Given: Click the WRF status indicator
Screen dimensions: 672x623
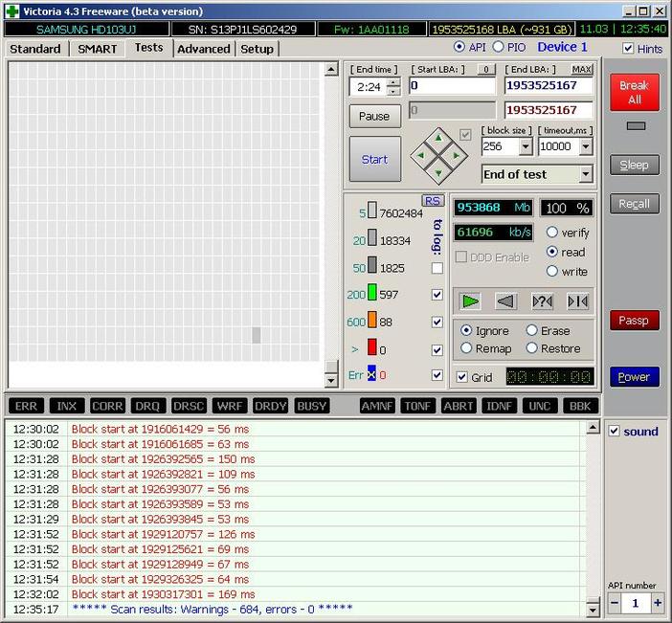Looking at the screenshot, I should pos(230,406).
